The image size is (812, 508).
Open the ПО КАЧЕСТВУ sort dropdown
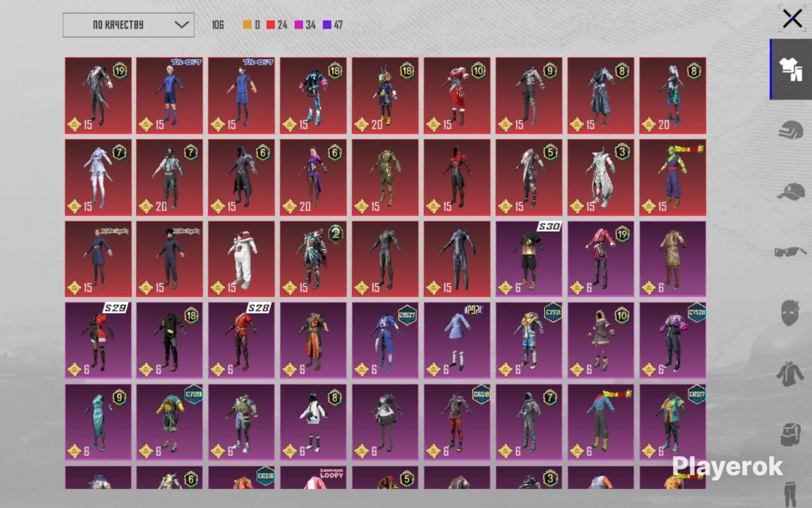tap(128, 25)
